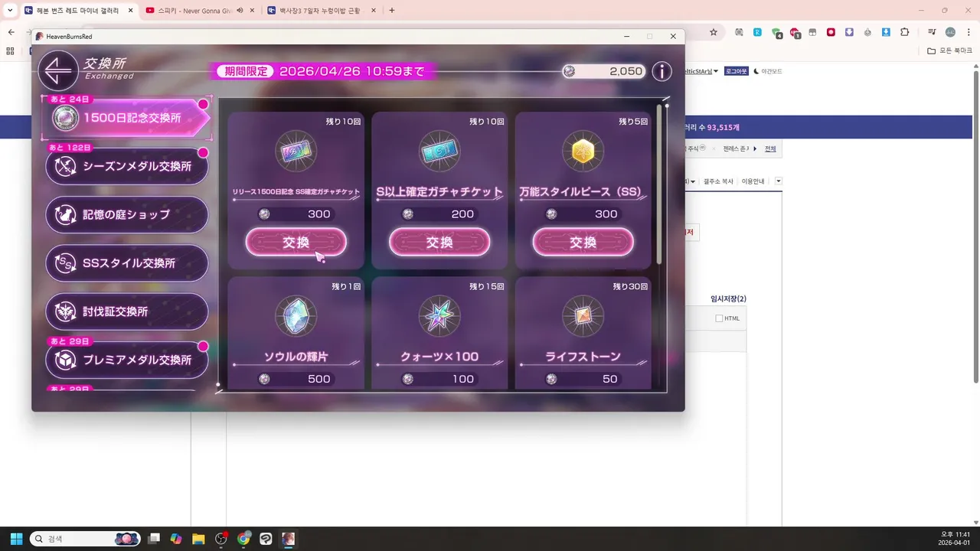The height and width of the screenshot is (551, 980).
Task: Click the ソウルの輝片 item name
Action: [296, 357]
